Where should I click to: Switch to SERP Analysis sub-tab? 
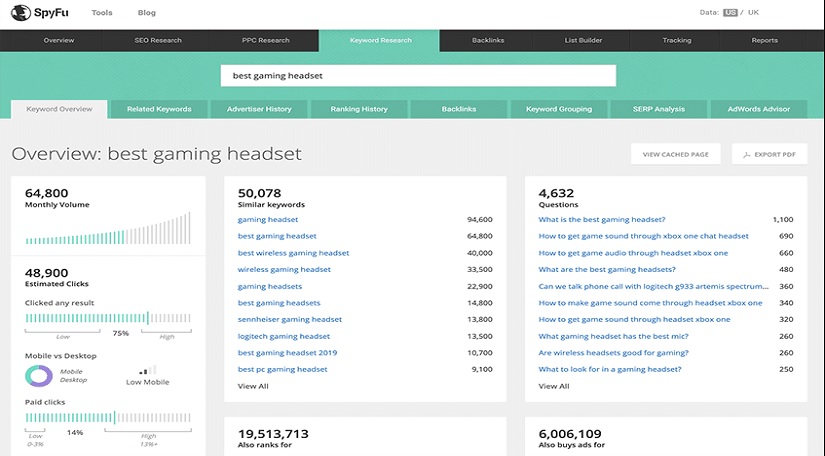point(659,109)
